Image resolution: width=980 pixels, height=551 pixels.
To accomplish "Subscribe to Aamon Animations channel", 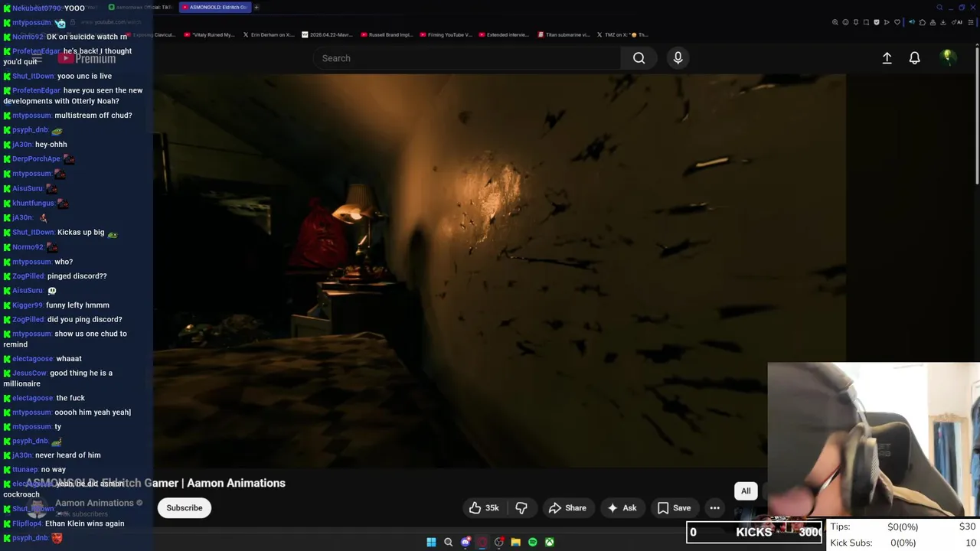I will [x=185, y=508].
